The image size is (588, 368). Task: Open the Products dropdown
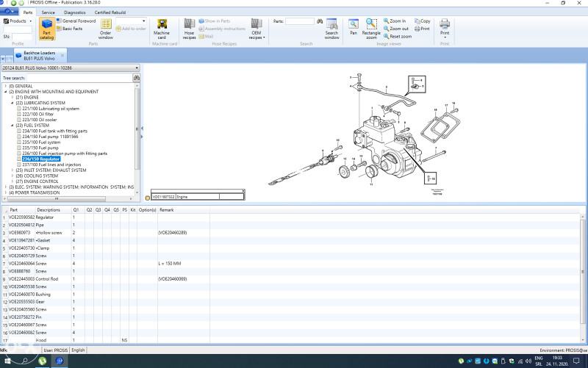[x=18, y=21]
